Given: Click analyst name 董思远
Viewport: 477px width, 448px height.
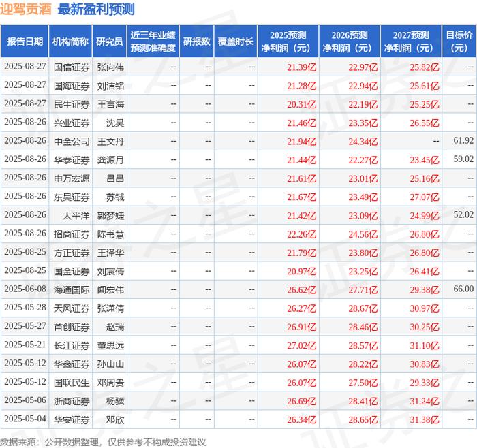Looking at the screenshot, I should coord(110,345).
